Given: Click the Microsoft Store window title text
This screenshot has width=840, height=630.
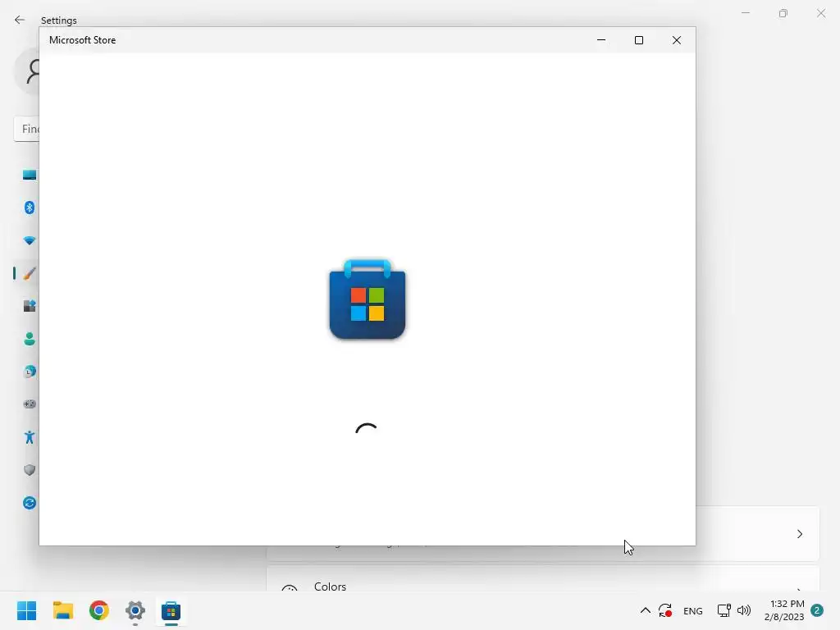Looking at the screenshot, I should [x=83, y=40].
